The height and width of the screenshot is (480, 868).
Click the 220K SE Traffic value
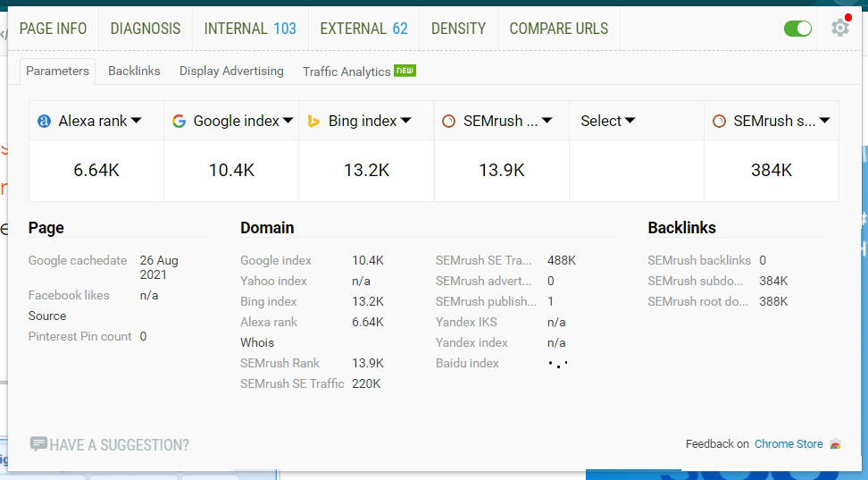[x=366, y=383]
